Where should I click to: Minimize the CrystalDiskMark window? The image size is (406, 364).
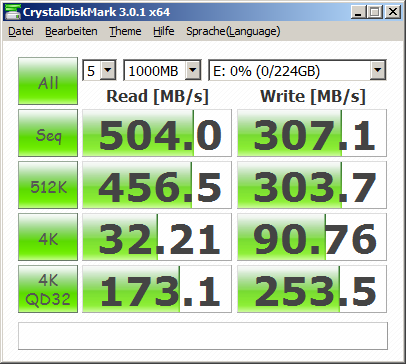click(x=359, y=12)
